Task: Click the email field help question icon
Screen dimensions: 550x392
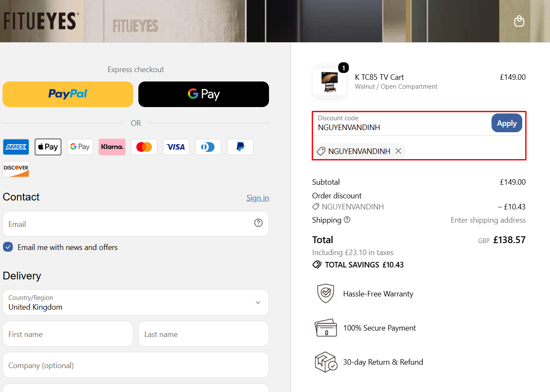Action: (258, 223)
